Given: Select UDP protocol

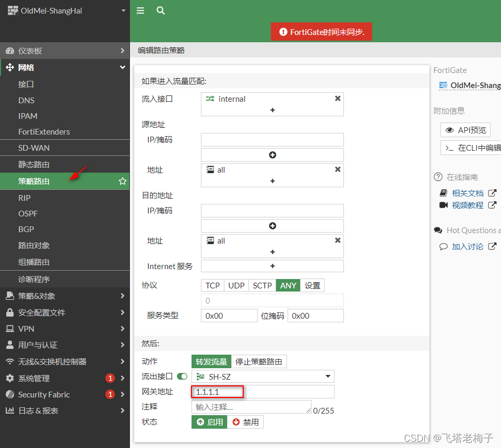Looking at the screenshot, I should tap(236, 285).
